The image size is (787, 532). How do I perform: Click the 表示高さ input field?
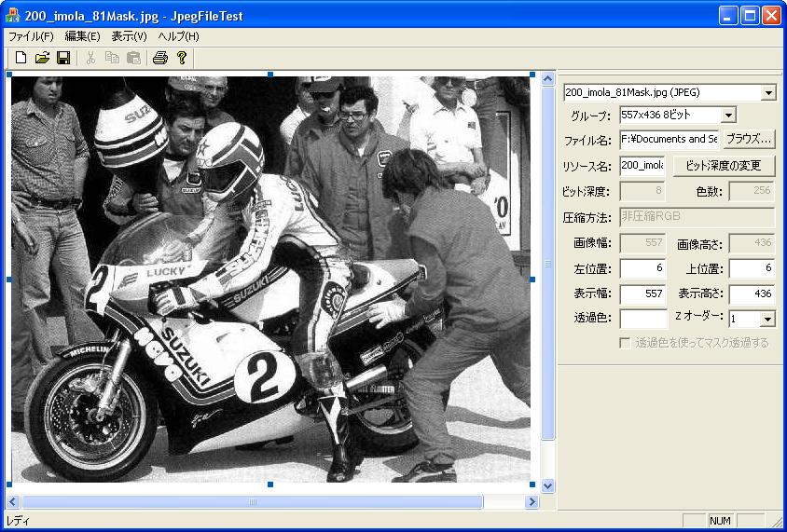click(x=752, y=294)
